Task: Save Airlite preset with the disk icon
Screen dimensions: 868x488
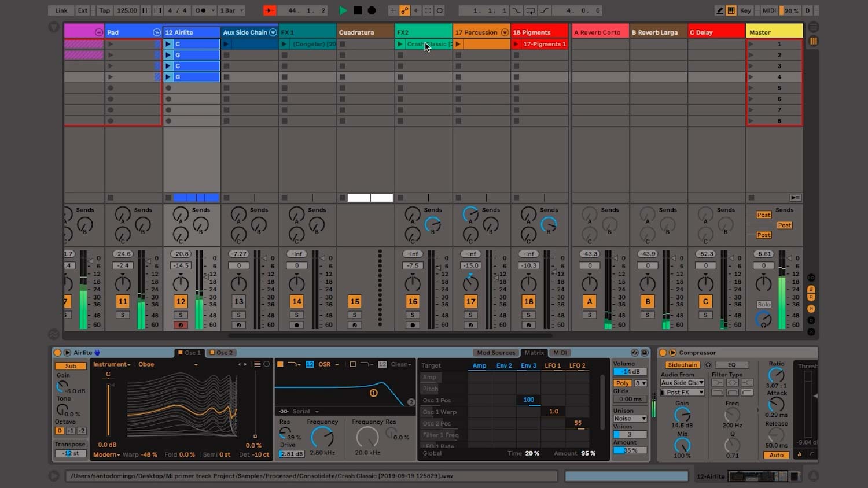Action: pos(645,353)
